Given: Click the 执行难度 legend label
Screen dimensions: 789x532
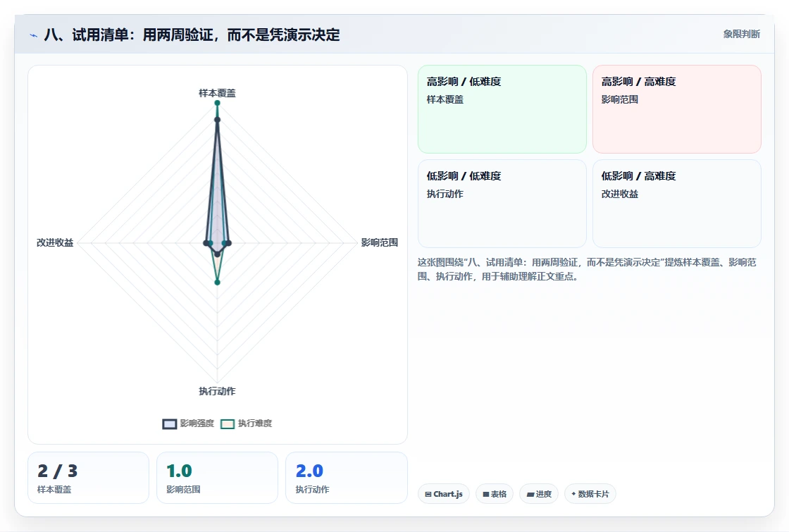Looking at the screenshot, I should pos(255,423).
